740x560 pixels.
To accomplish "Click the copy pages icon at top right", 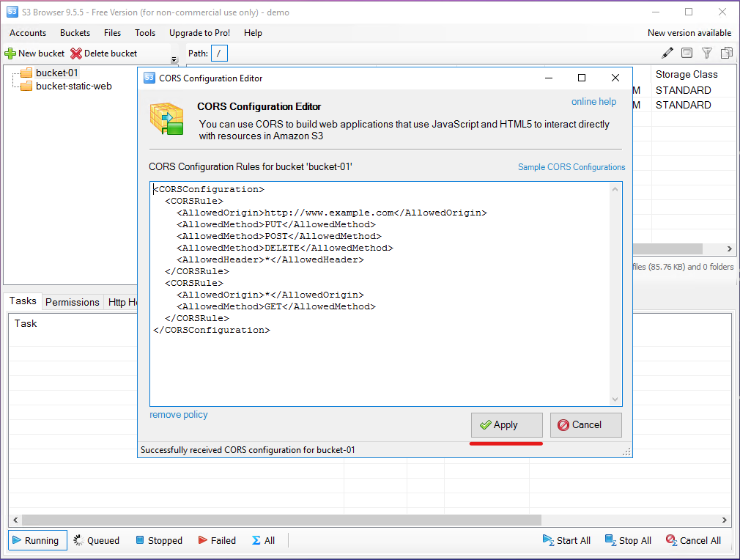I will tap(726, 53).
